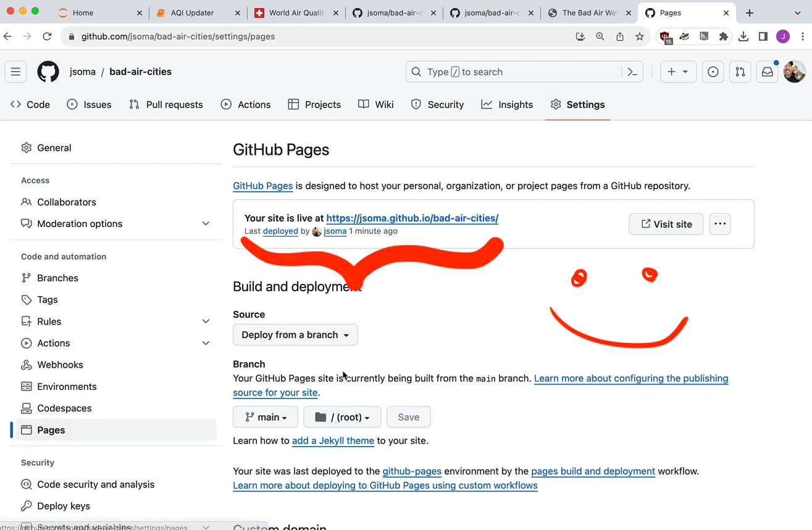This screenshot has height=530, width=812.
Task: Open the deployed link under site status
Action: (280, 231)
